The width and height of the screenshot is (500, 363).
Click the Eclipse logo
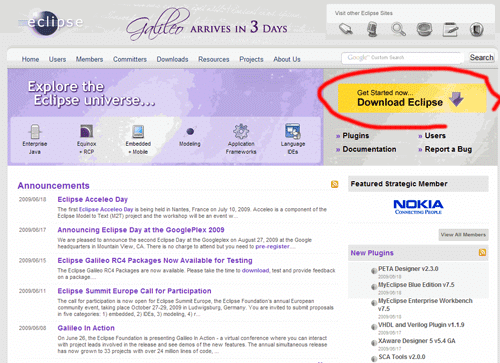(50, 23)
